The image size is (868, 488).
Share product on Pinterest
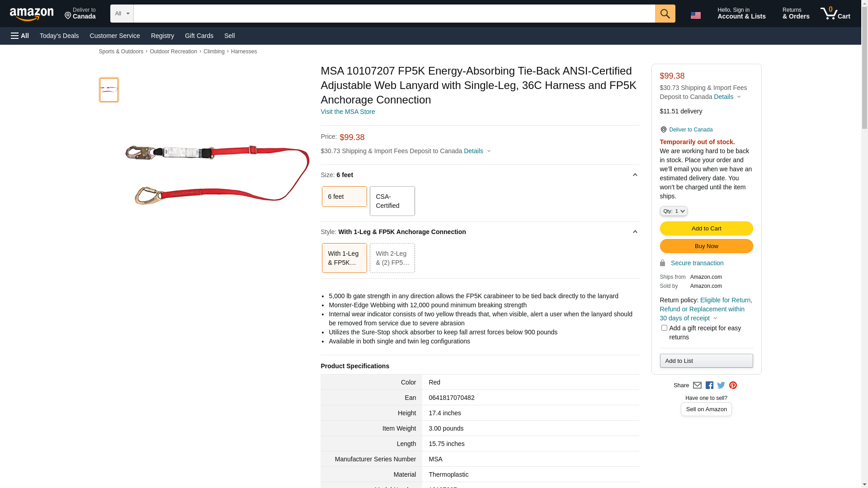[x=733, y=385]
